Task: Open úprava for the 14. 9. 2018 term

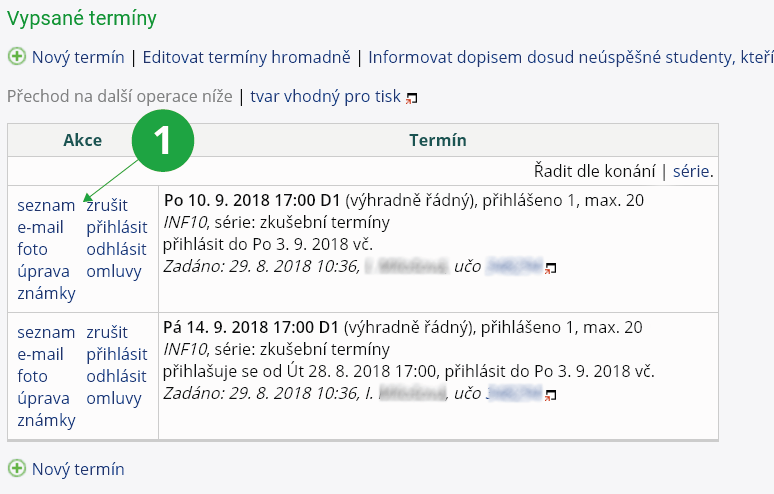Action: pos(43,399)
